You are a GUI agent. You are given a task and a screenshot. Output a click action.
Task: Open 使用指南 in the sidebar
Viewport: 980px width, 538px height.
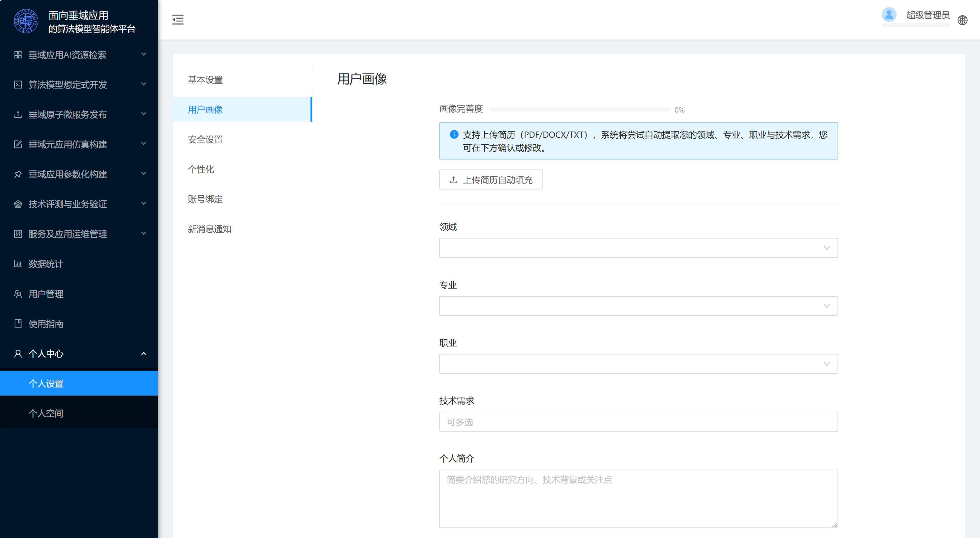pyautogui.click(x=79, y=323)
